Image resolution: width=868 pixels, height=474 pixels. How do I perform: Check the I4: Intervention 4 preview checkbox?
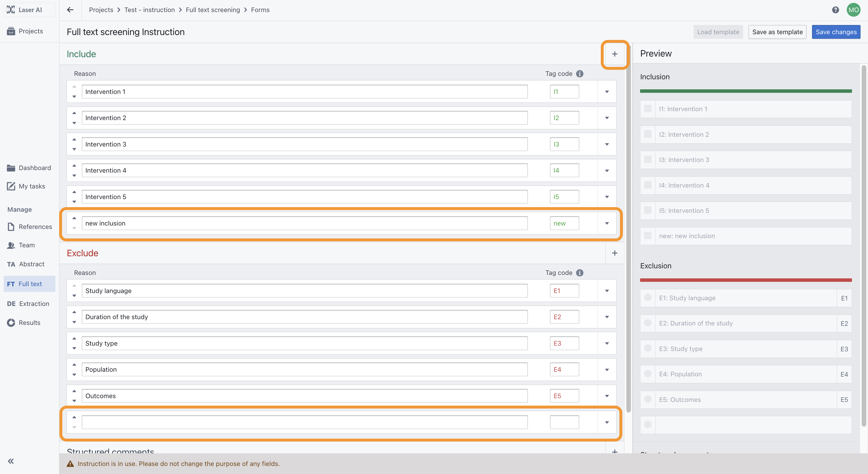click(647, 185)
